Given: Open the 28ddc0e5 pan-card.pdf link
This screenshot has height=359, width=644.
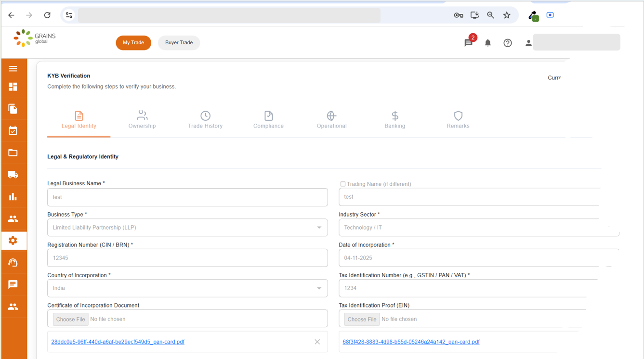Looking at the screenshot, I should click(x=118, y=342).
